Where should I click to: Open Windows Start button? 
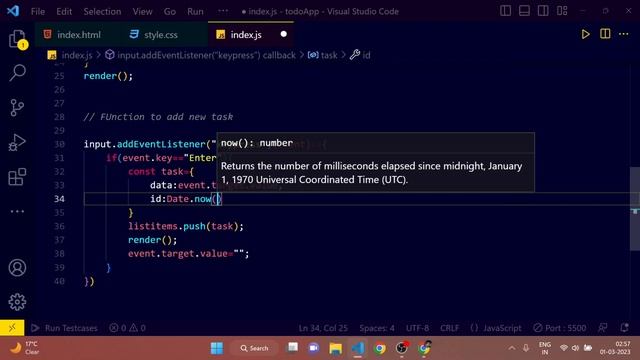217,348
